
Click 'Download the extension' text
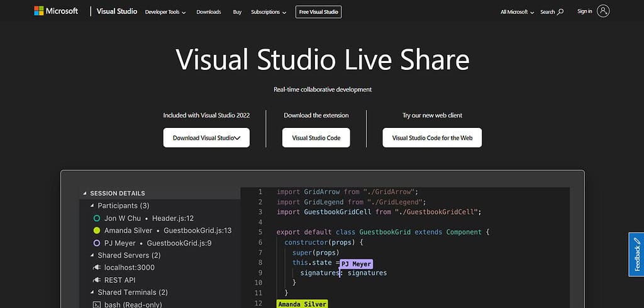(316, 115)
